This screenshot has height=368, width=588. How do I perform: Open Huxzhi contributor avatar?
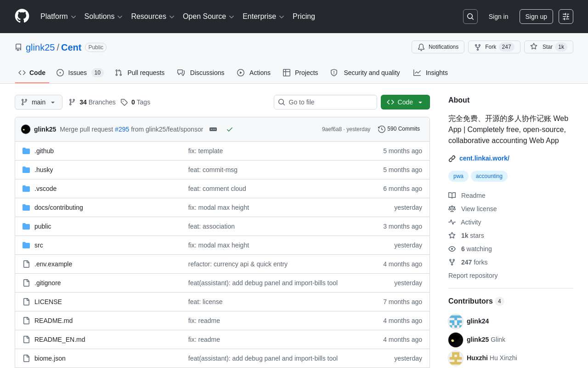point(456,358)
